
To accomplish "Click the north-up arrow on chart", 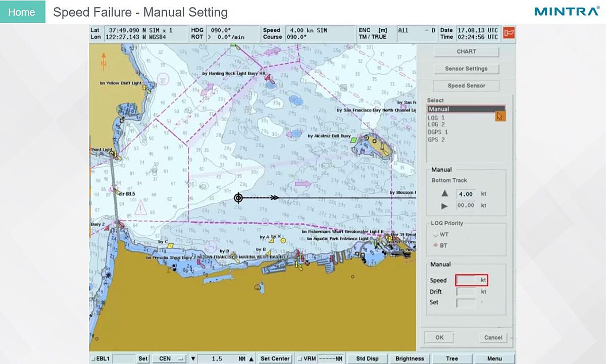I will coord(104,61).
